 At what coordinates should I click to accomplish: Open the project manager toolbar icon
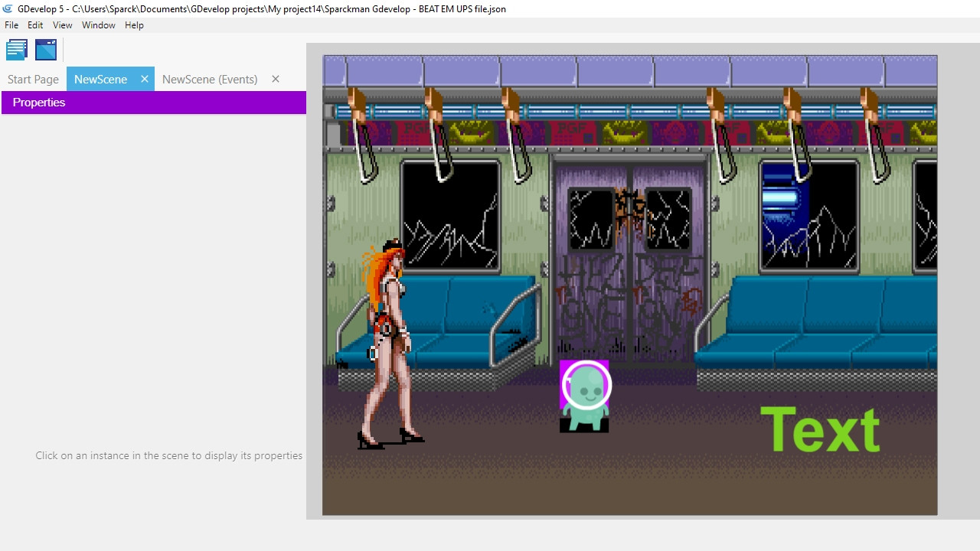(17, 50)
